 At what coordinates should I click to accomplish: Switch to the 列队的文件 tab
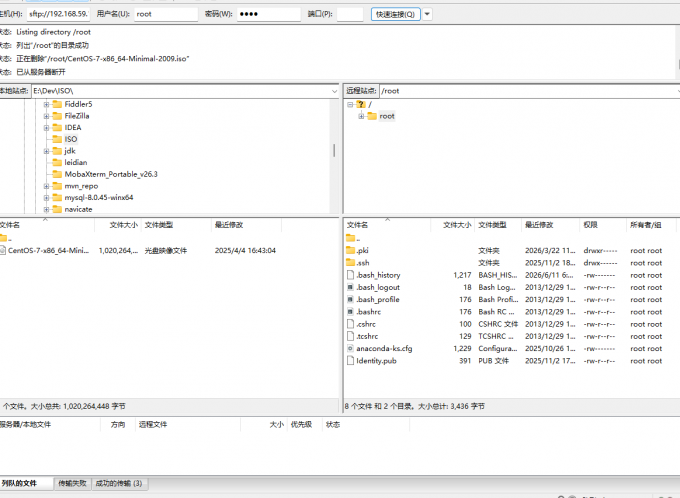click(x=26, y=483)
